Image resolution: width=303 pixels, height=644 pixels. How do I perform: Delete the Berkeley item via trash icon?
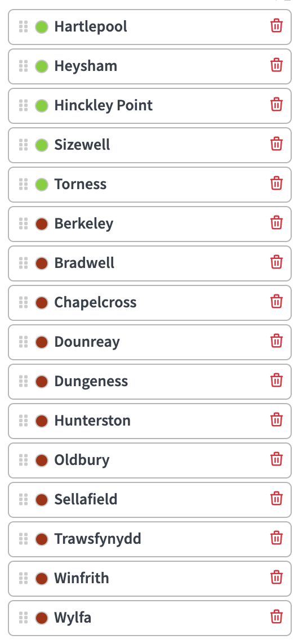[x=277, y=223]
